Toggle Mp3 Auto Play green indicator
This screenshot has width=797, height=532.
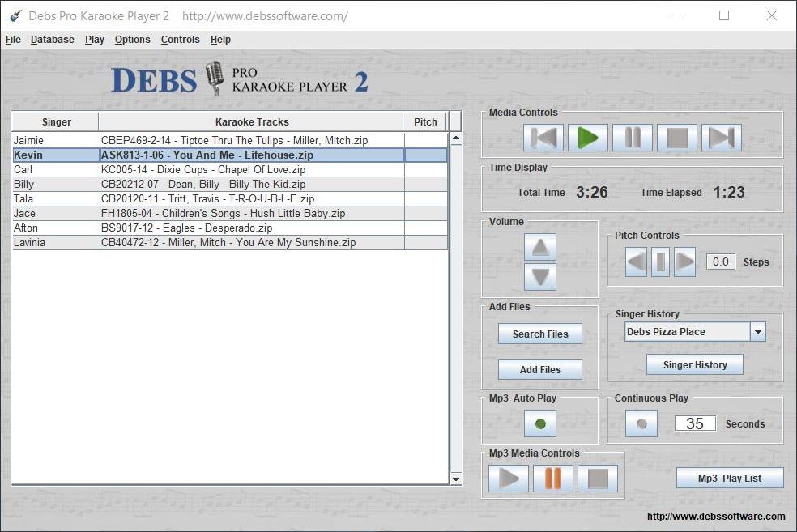point(540,423)
